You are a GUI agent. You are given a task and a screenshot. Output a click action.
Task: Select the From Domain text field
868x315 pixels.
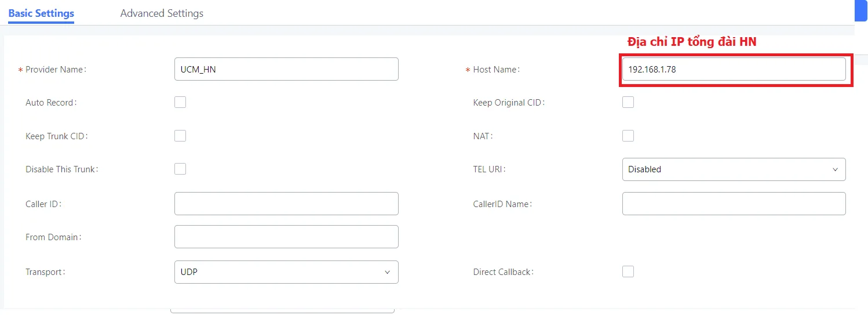click(x=286, y=237)
